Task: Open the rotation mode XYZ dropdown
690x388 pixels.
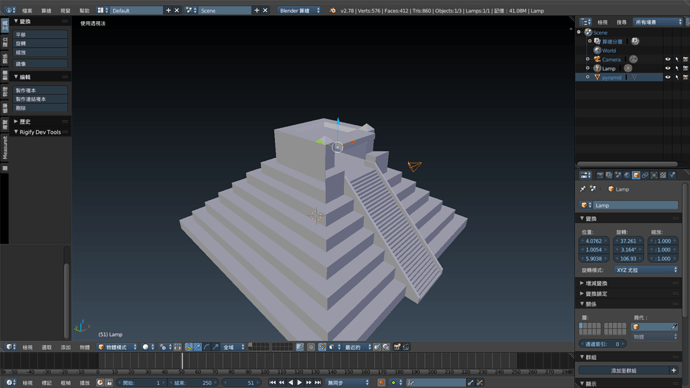Action: coord(646,270)
